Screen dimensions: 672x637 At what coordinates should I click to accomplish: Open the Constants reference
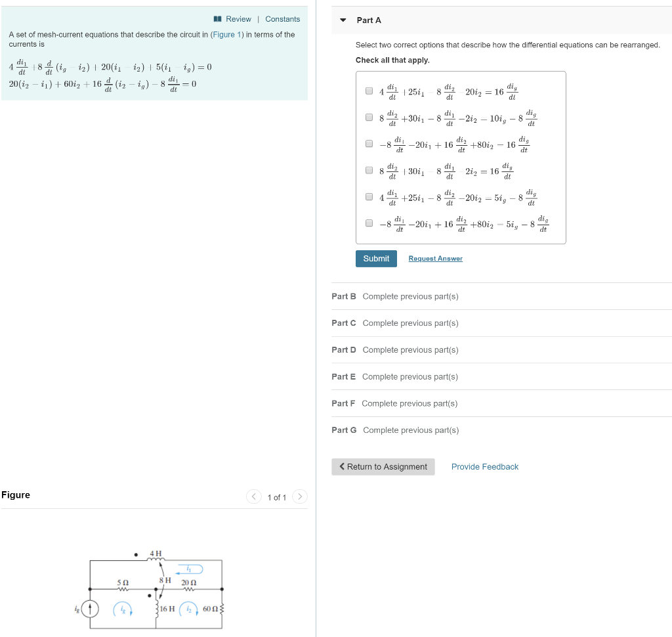coord(282,19)
